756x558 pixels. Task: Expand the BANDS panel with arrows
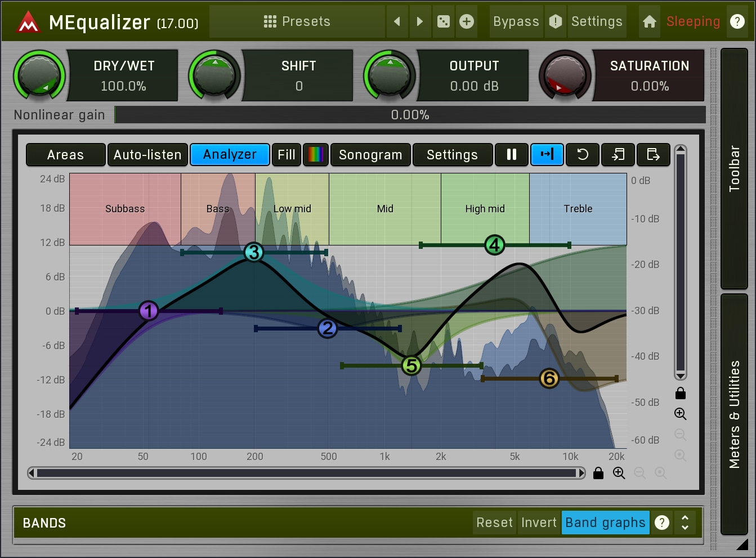pos(685,523)
